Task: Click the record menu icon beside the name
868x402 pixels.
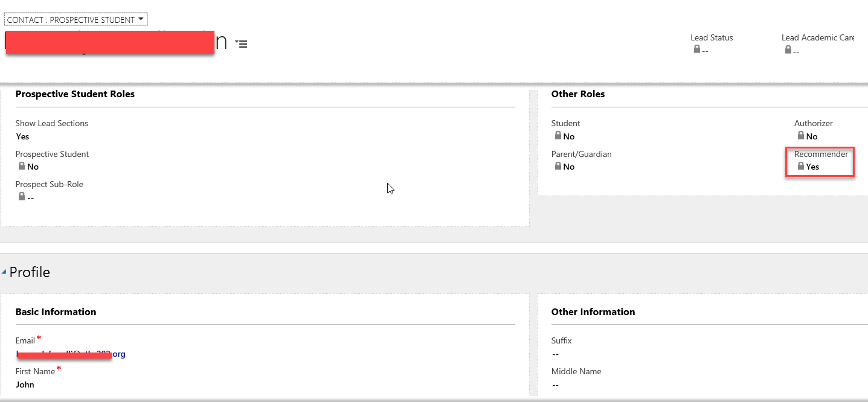Action: (242, 44)
